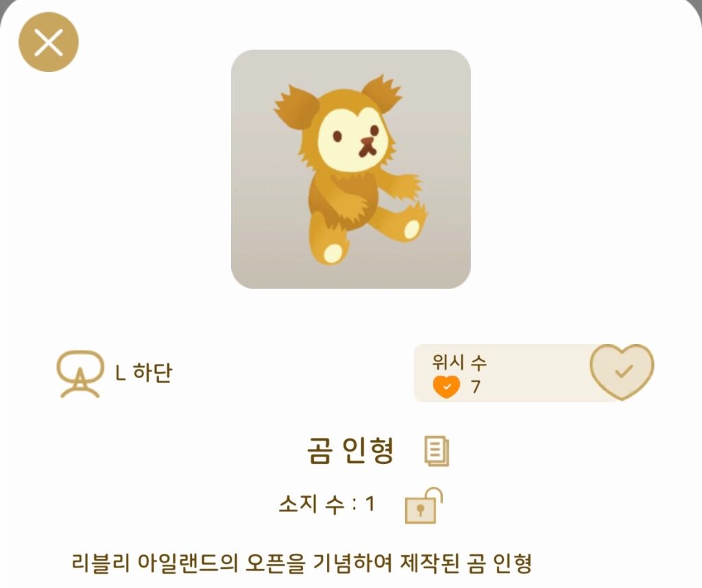Viewport: 702px width, 588px height.
Task: Select the avatar position icon beside L 하단
Action: (80, 374)
